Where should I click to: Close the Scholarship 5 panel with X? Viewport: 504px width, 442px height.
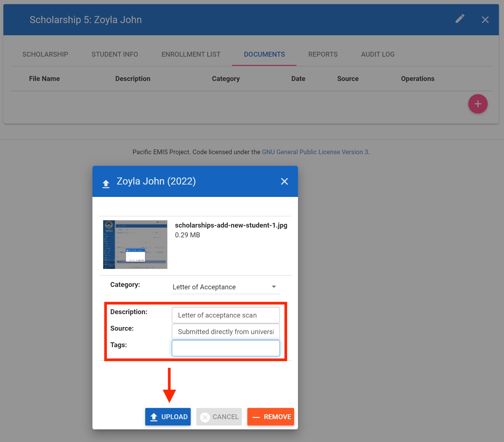click(x=485, y=20)
